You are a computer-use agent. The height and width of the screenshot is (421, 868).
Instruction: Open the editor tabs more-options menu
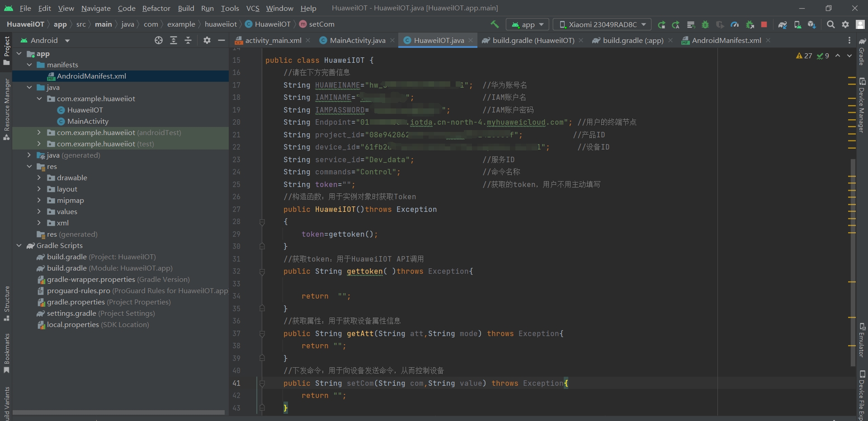point(849,40)
